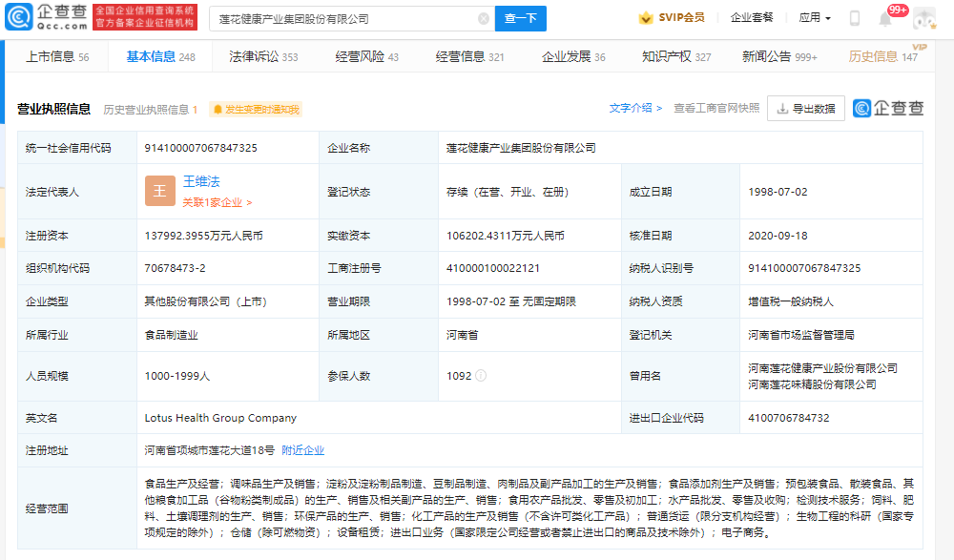This screenshot has height=560, width=954.
Task: Click credit code 914100007067847325 in first row
Action: coord(200,148)
